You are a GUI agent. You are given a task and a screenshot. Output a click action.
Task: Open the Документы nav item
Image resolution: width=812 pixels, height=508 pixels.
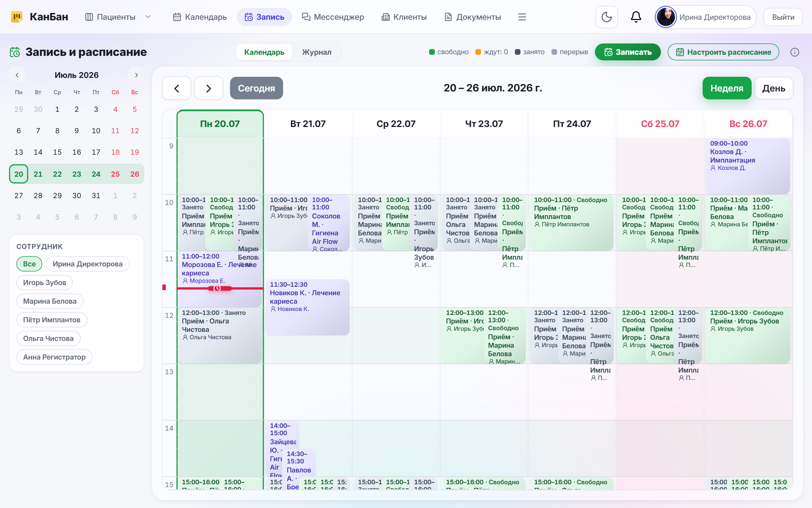(x=473, y=17)
